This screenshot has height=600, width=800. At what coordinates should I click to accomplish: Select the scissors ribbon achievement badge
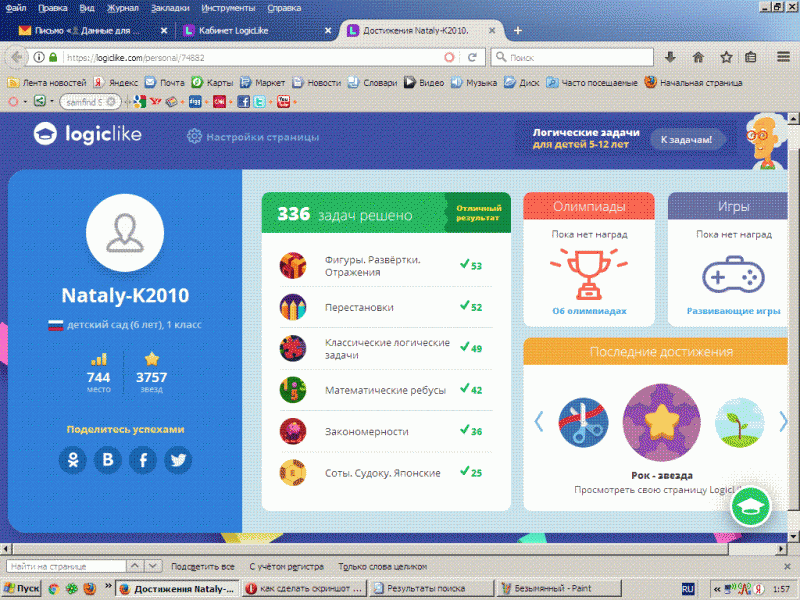[x=583, y=422]
